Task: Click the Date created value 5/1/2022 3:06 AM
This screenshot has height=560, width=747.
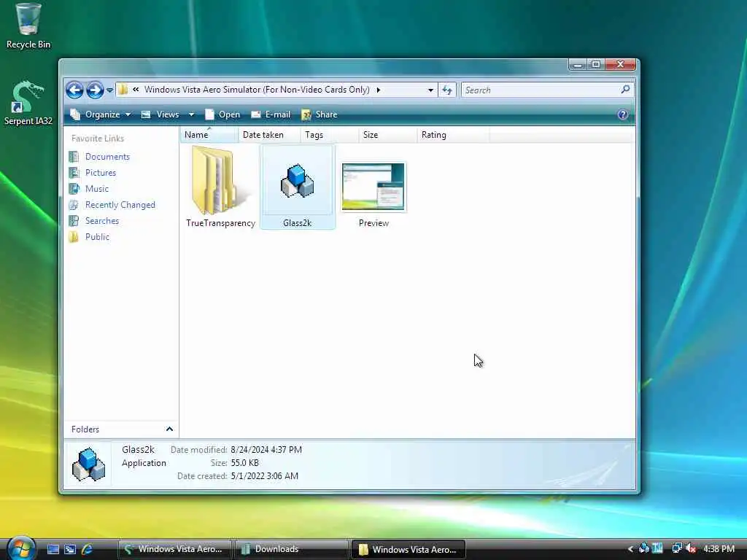Action: (264, 475)
